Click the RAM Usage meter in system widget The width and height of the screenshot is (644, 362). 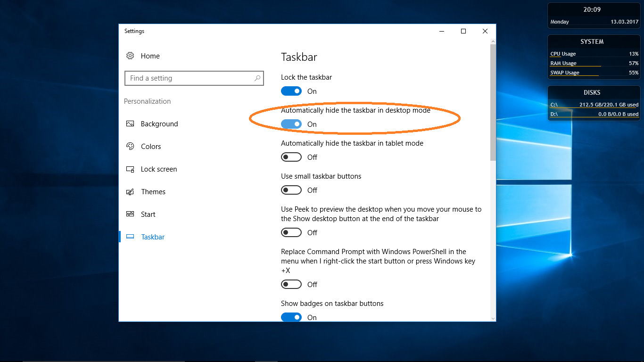pos(594,63)
